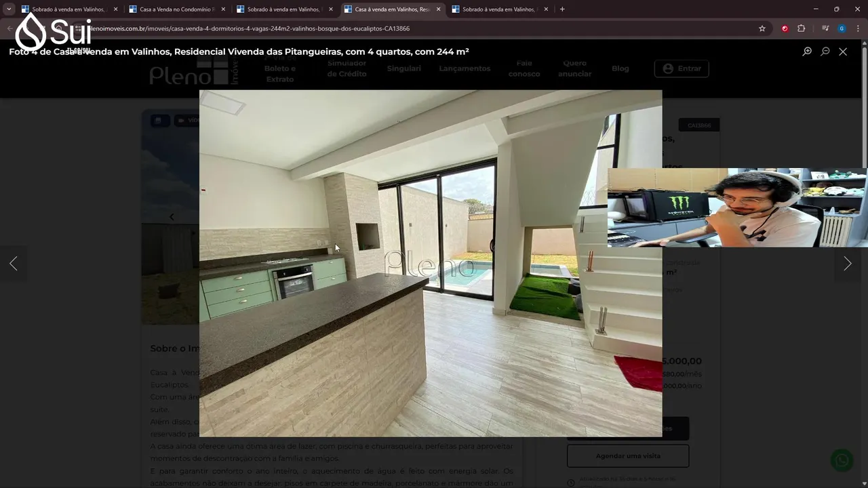Viewport: 868px width, 488px height.
Task: Click the address bar URL field
Action: [x=407, y=28]
